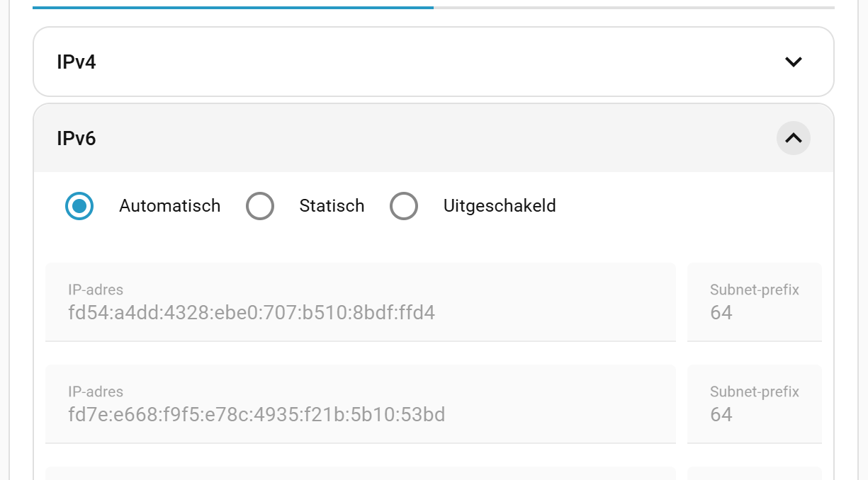Image resolution: width=868 pixels, height=480 pixels.
Task: Click the IP-adres label above fd54 address
Action: point(96,290)
